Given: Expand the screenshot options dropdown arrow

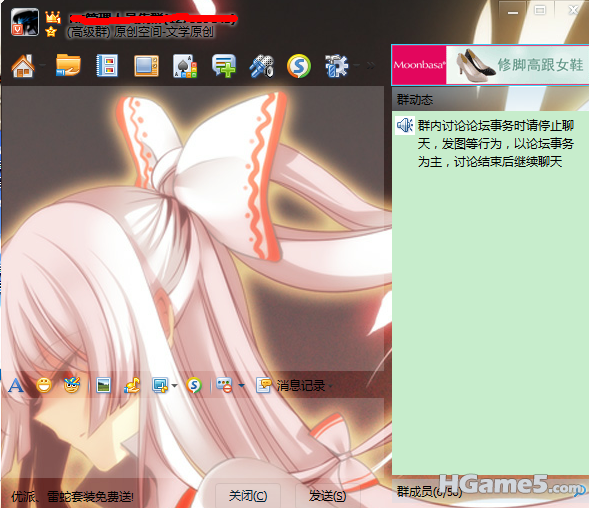Looking at the screenshot, I should tap(174, 386).
